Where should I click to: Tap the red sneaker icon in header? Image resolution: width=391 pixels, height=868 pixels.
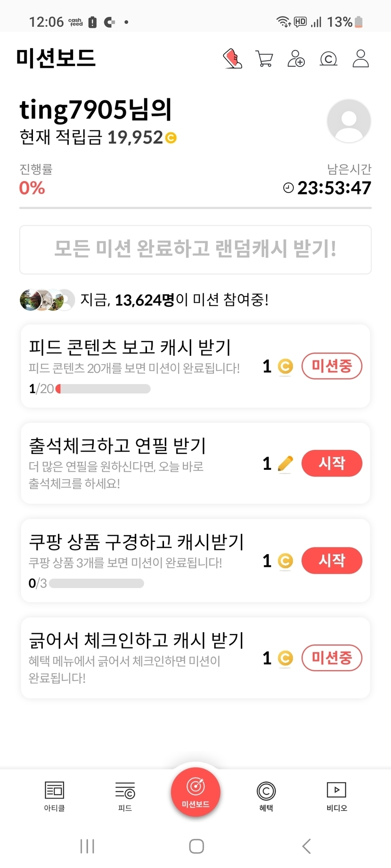click(x=232, y=59)
